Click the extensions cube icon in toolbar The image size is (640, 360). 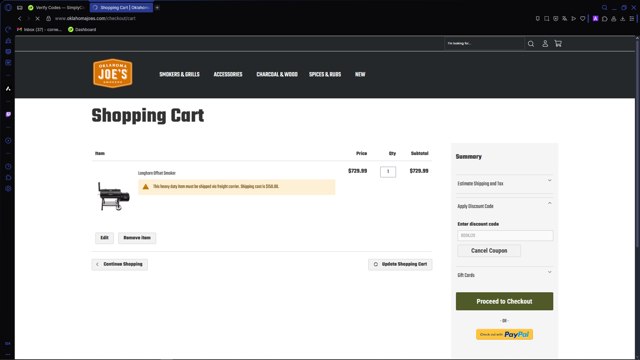(x=604, y=18)
